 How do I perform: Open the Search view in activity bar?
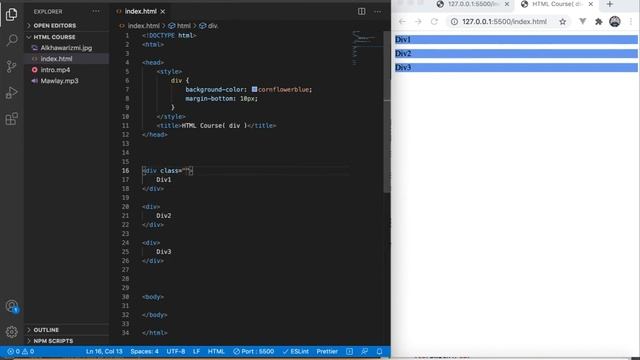(x=11, y=40)
